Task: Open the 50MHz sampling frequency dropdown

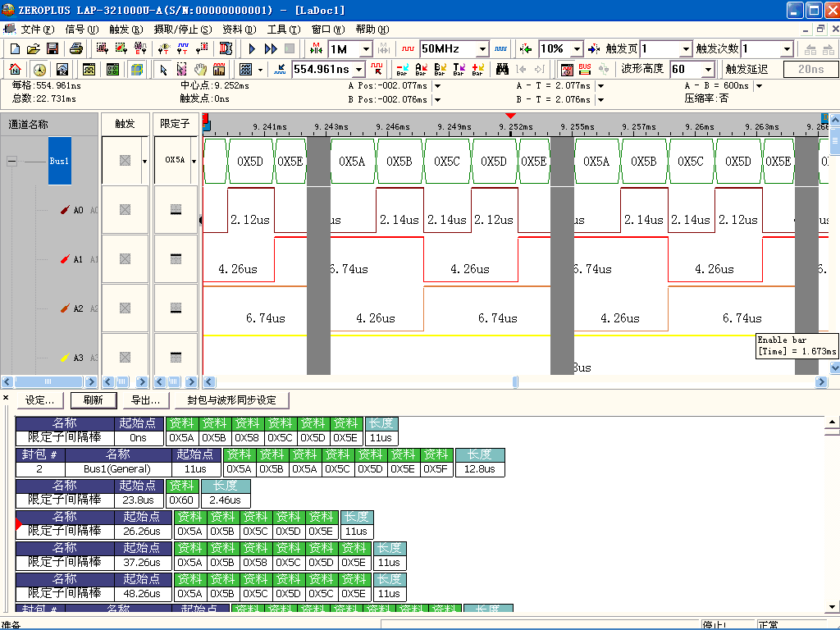Action: coord(482,49)
